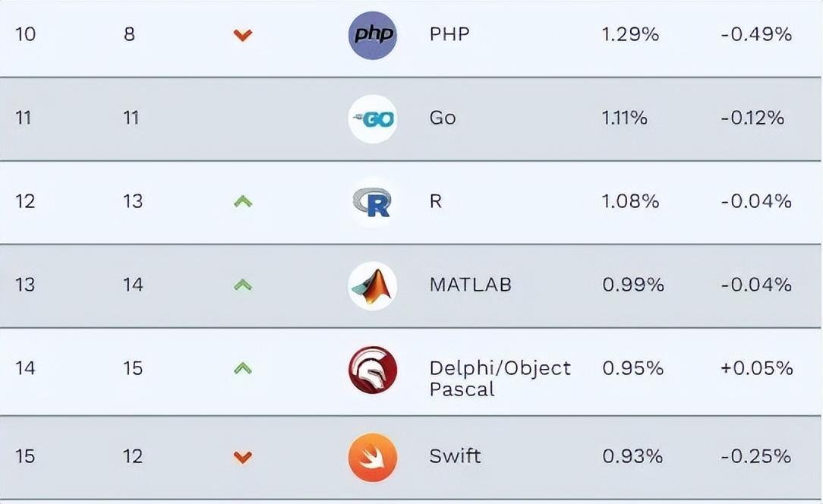
Task: Click green up arrow in MATLAB row
Action: (243, 285)
